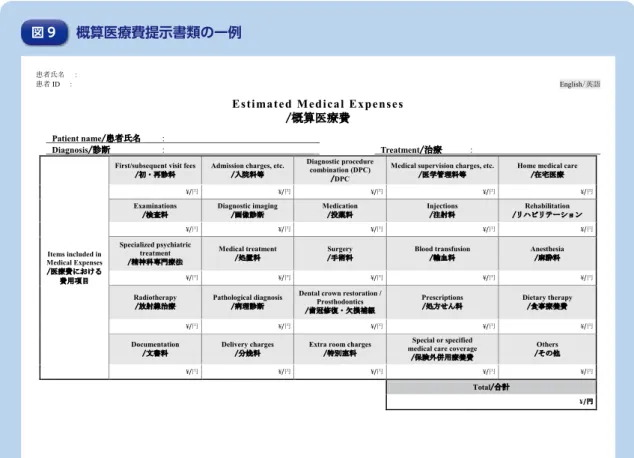Click the amount field under Surgery

click(x=340, y=278)
